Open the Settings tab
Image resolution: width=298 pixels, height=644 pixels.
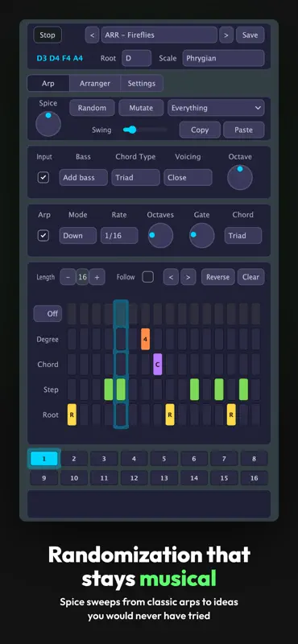142,84
